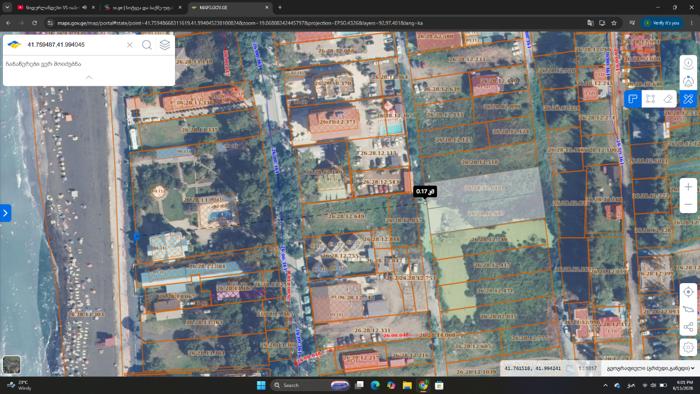
Task: Mute the first tab via its speaker icon
Action: click(x=84, y=8)
